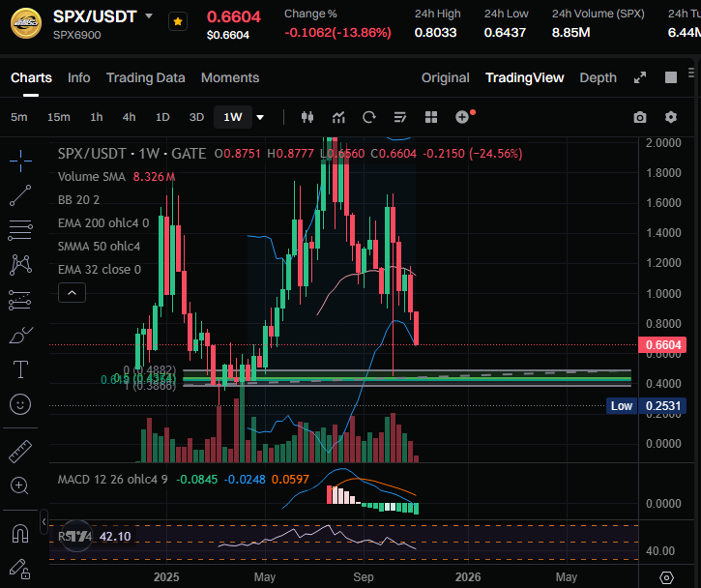Open chart settings gear icon
This screenshot has height=588, width=701.
[x=671, y=117]
